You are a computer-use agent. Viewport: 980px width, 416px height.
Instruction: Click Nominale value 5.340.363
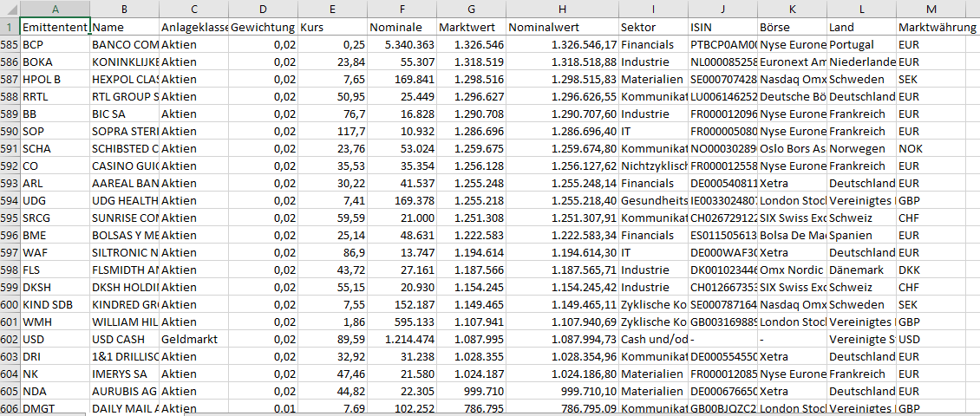pos(402,45)
